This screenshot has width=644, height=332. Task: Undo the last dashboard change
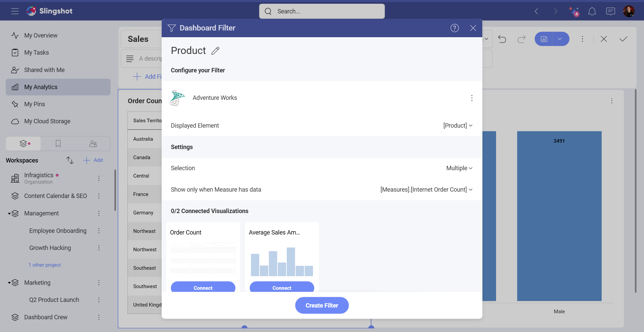(502, 39)
